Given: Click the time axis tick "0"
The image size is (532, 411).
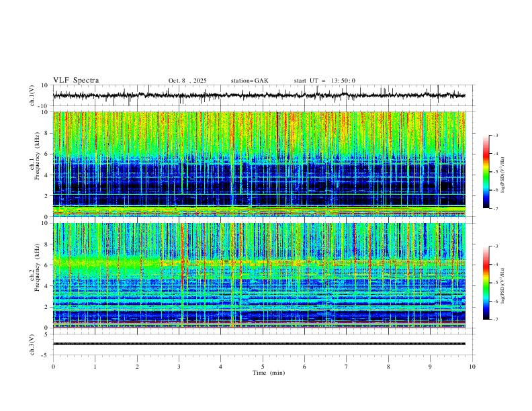Looking at the screenshot, I should point(53,367).
